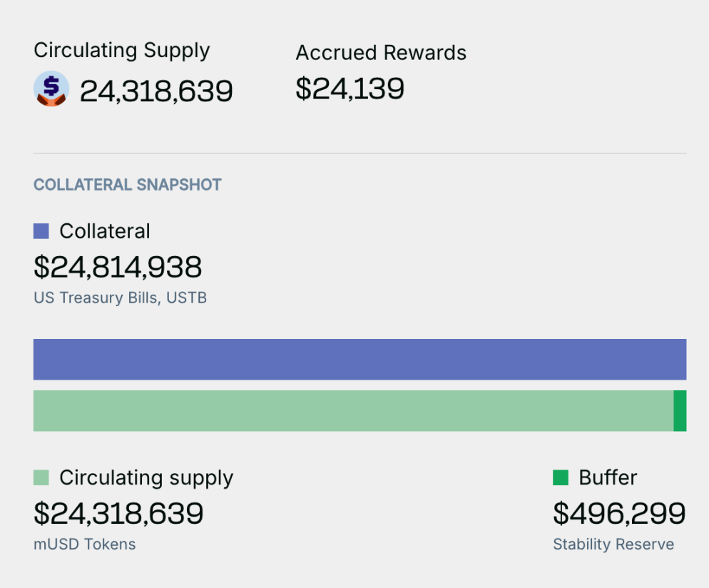Click the US Treasury Bills, USTB caption
Image resolution: width=709 pixels, height=588 pixels.
(x=120, y=298)
